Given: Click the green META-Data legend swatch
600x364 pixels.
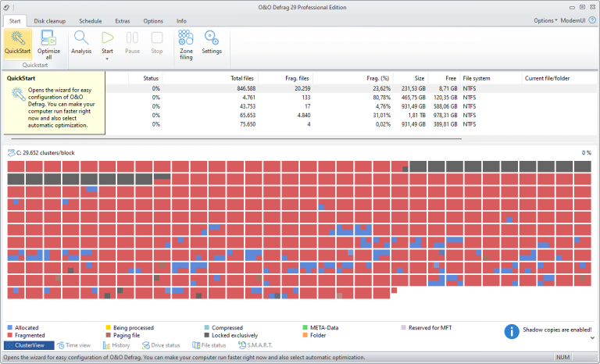Looking at the screenshot, I should [305, 327].
